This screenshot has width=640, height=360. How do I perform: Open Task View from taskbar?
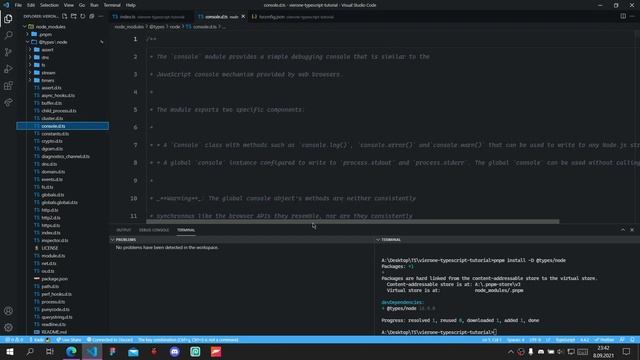(50, 351)
